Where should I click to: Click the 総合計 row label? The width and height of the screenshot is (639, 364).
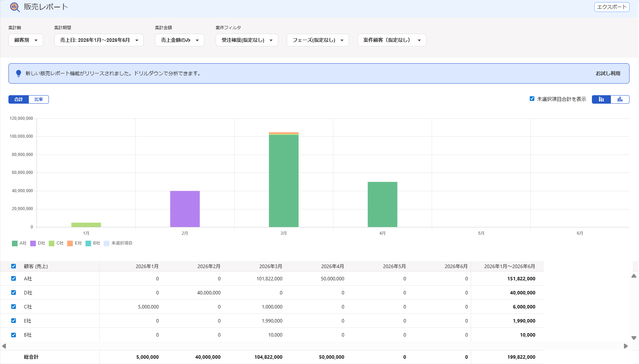coord(31,357)
